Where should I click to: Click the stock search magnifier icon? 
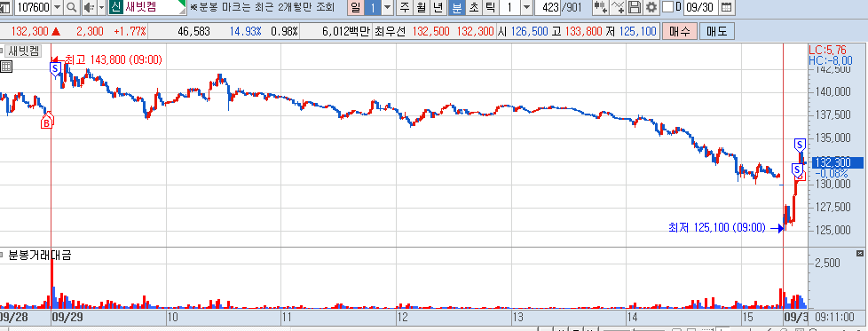point(72,8)
